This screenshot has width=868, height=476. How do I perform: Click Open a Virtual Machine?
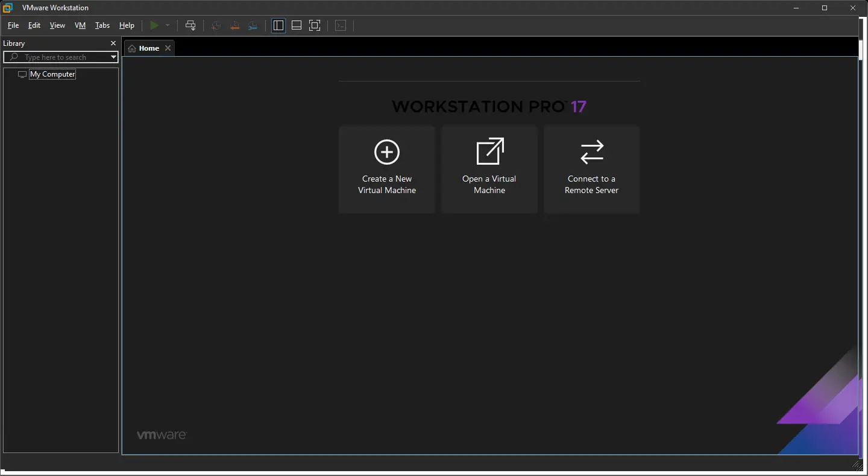(x=489, y=169)
